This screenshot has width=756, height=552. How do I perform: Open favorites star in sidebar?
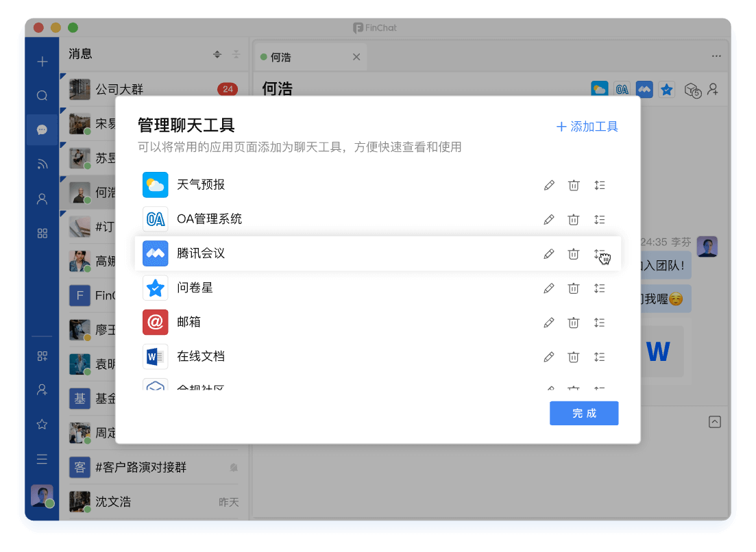click(42, 425)
